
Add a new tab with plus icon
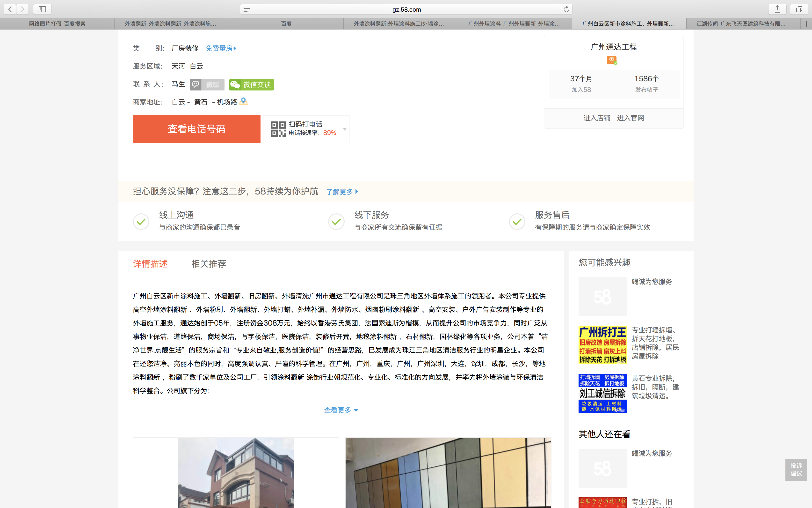pyautogui.click(x=806, y=24)
